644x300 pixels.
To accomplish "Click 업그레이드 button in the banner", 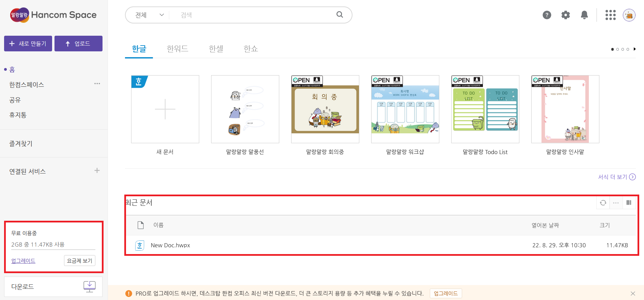I will pyautogui.click(x=446, y=294).
